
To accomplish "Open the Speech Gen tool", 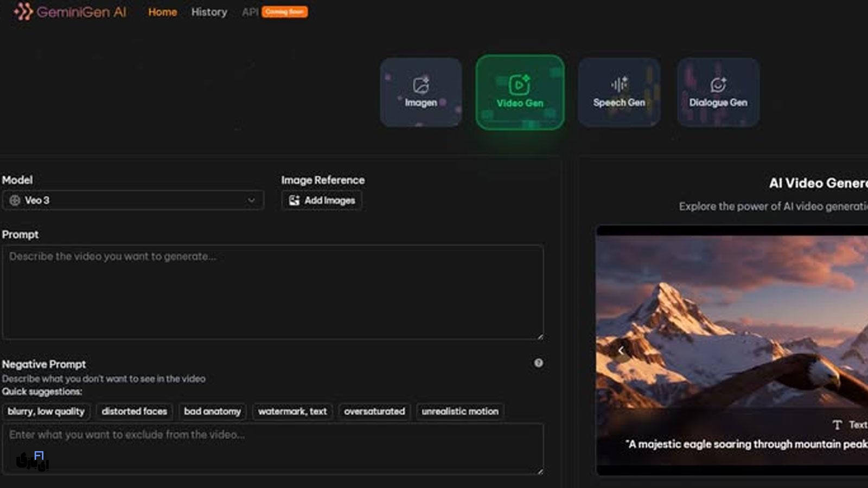I will click(x=619, y=92).
